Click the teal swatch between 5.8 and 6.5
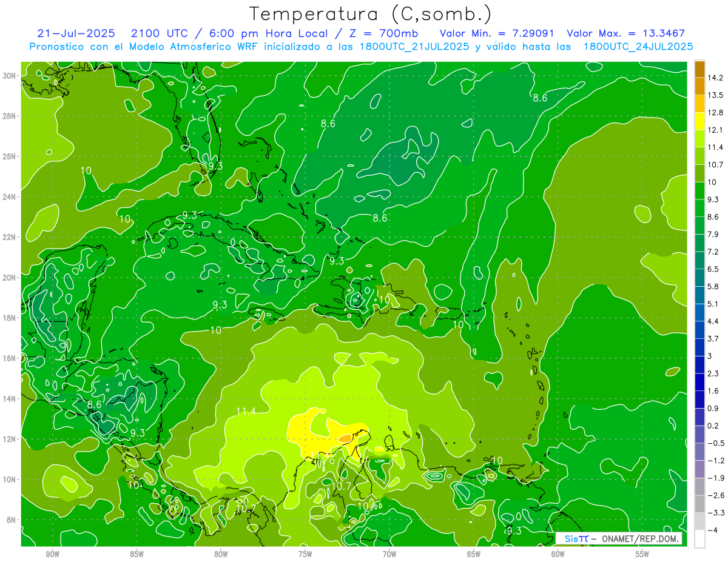This screenshot has width=728, height=562. click(x=699, y=278)
